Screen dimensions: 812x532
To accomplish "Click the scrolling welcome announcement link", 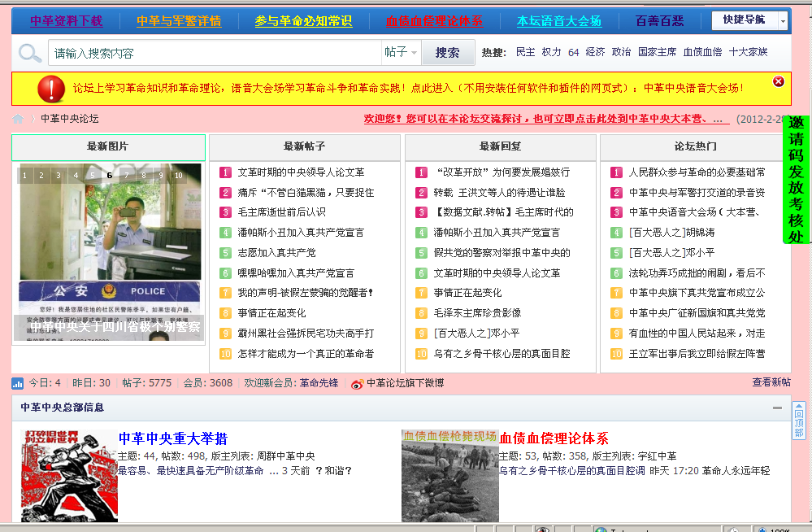I will pos(546,120).
